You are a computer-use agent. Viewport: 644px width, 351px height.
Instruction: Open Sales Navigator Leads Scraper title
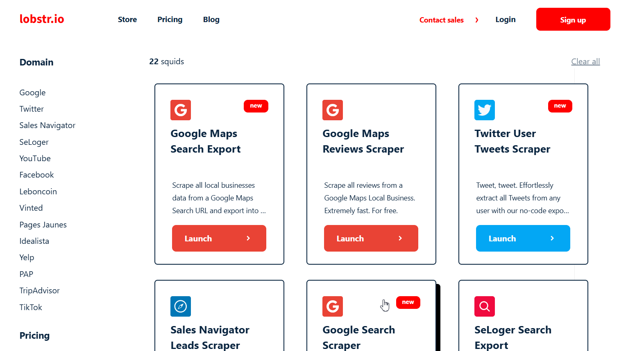click(x=210, y=337)
